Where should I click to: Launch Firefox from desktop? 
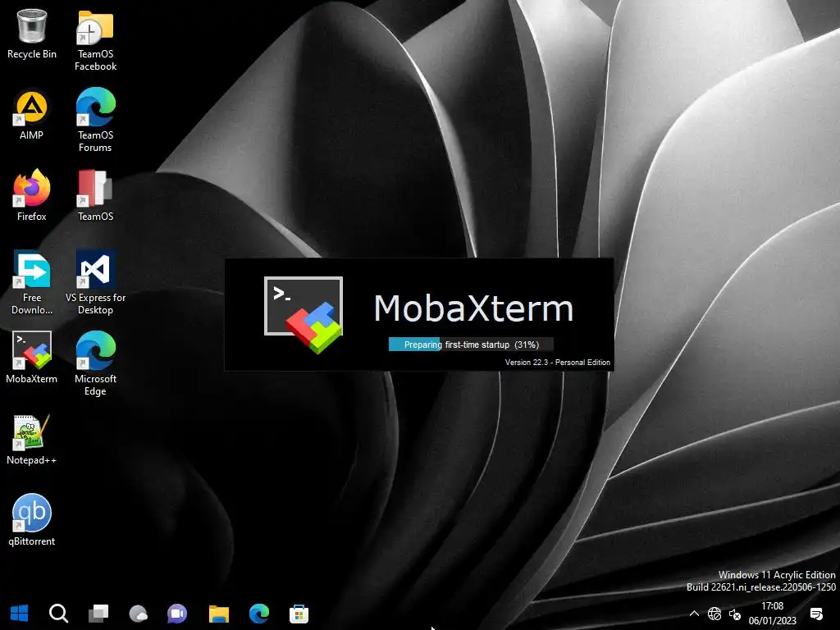coord(32,195)
